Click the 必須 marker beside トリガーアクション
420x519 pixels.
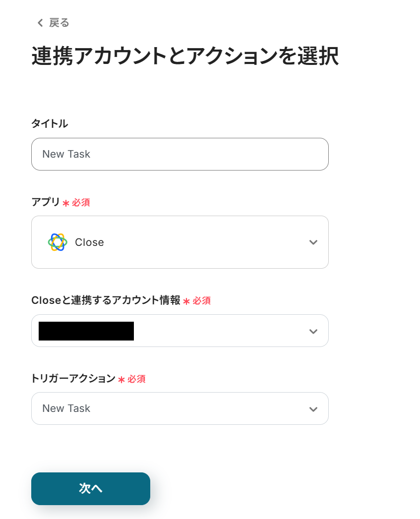pyautogui.click(x=136, y=379)
